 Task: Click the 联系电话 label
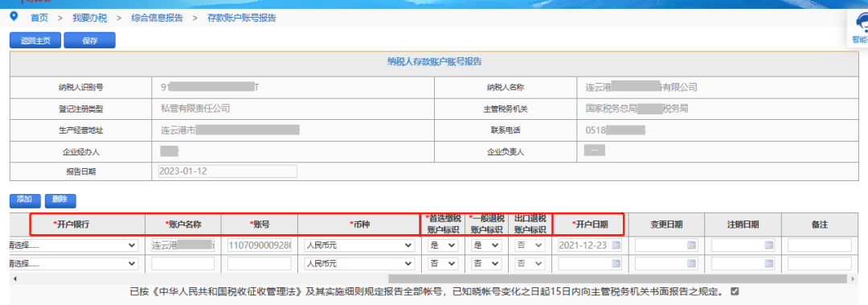506,130
